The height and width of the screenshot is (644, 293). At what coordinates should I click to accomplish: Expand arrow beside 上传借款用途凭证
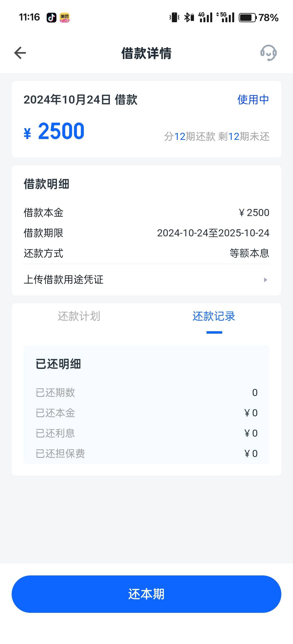(266, 280)
